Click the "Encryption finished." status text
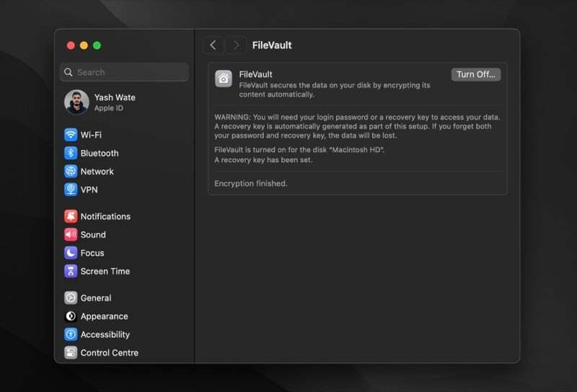Screen dimensions: 577x392 pos(250,184)
